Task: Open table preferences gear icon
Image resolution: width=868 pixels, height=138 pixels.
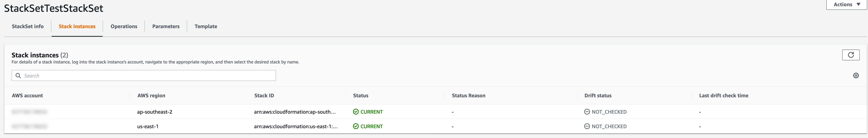Action: [856, 76]
